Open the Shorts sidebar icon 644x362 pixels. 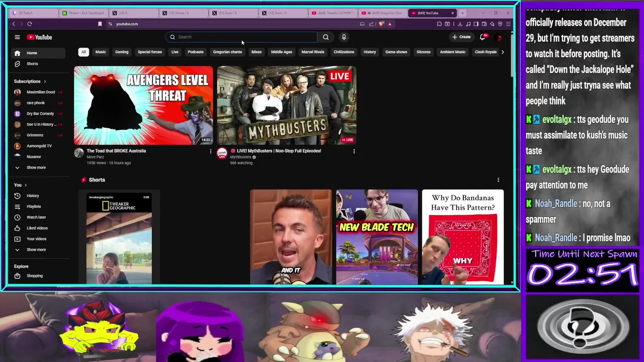(x=17, y=64)
